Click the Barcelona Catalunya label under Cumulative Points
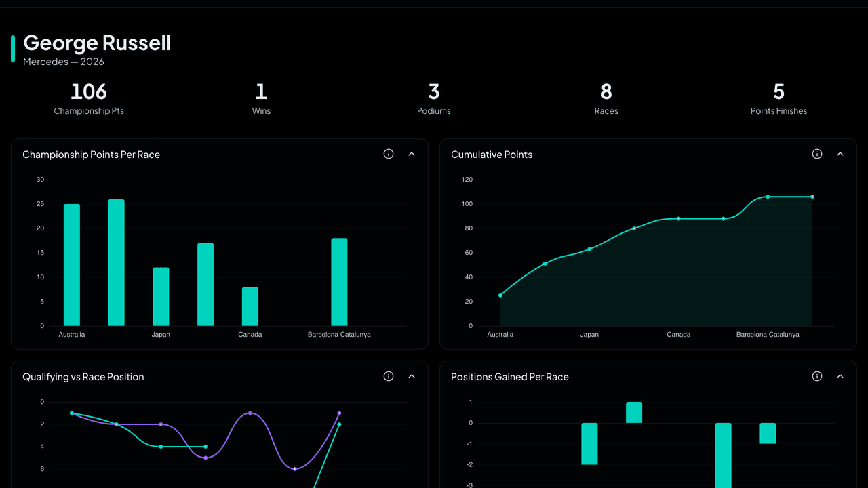868x488 pixels. (768, 335)
